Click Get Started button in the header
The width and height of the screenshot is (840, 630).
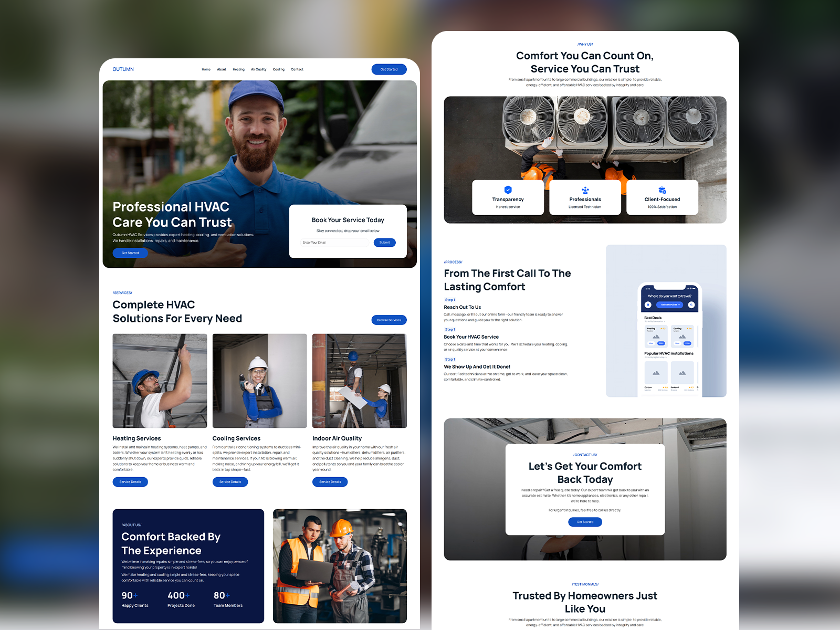point(389,69)
